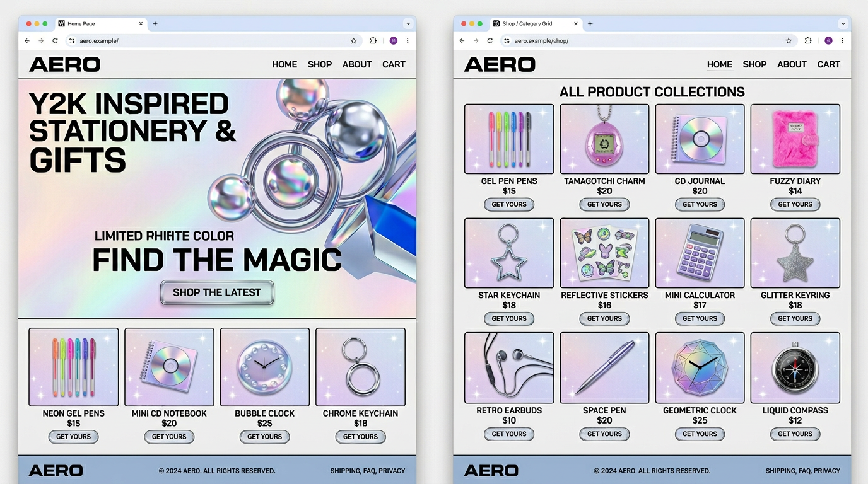Open a new tab beside the Home Page tab
The width and height of the screenshot is (868, 484).
click(x=155, y=24)
